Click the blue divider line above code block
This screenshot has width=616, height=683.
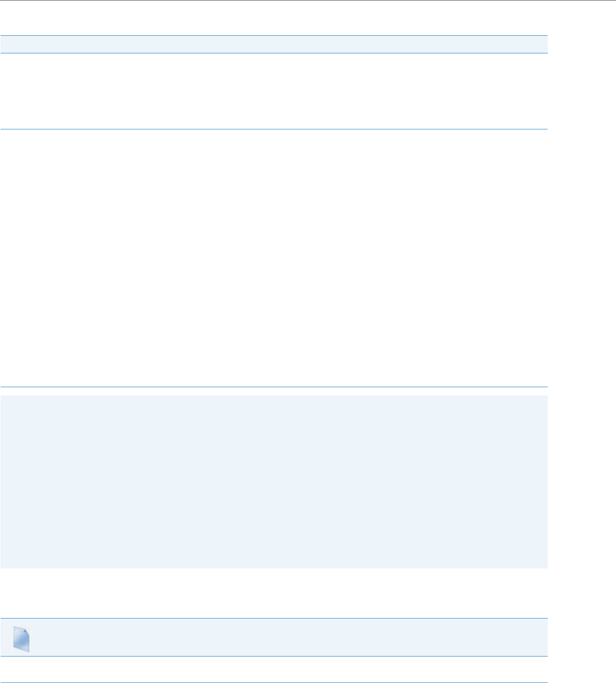click(274, 387)
